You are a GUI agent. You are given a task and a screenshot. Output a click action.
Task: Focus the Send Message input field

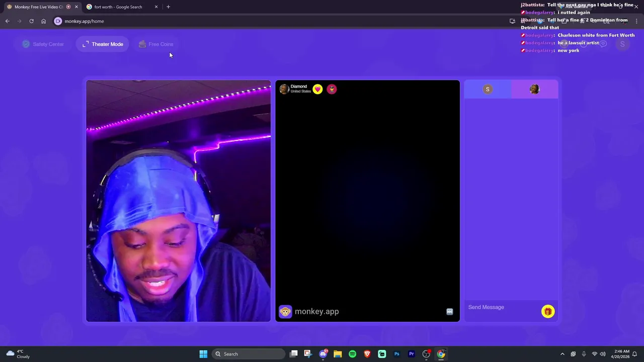502,307
